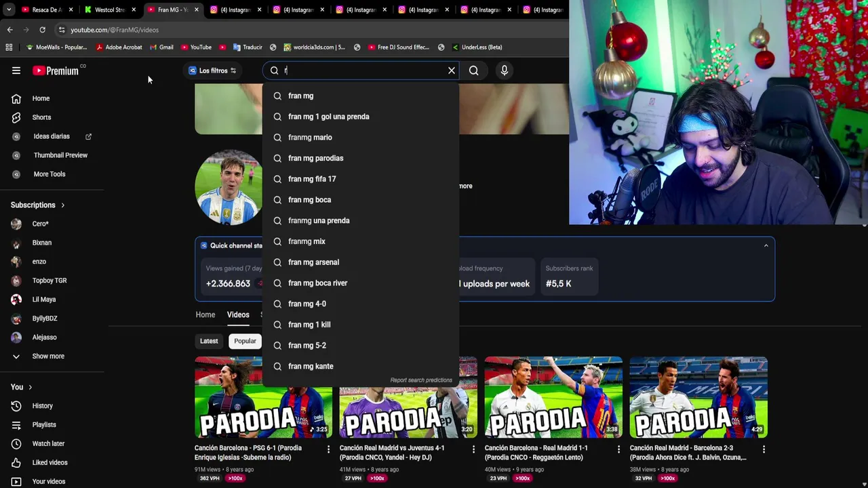Reload the page with refresh icon
Screen dimensions: 868x488
click(42, 30)
